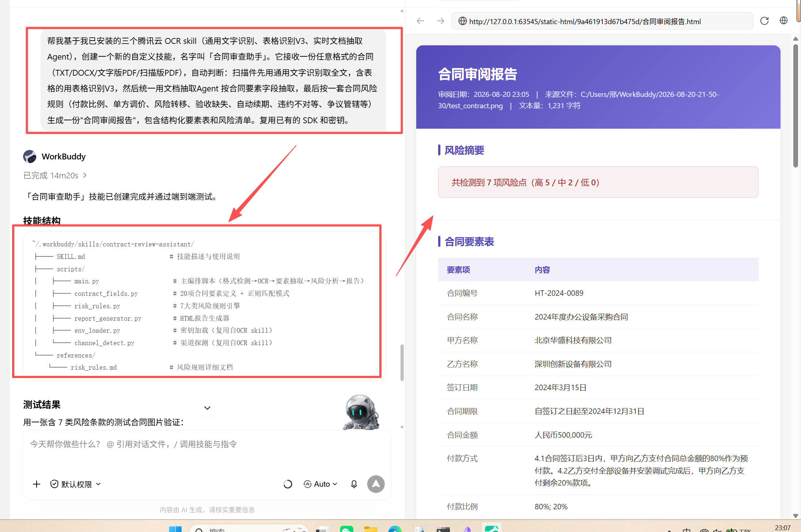Click the SKILL.md line in tree
The height and width of the screenshot is (532, 801).
coord(71,257)
